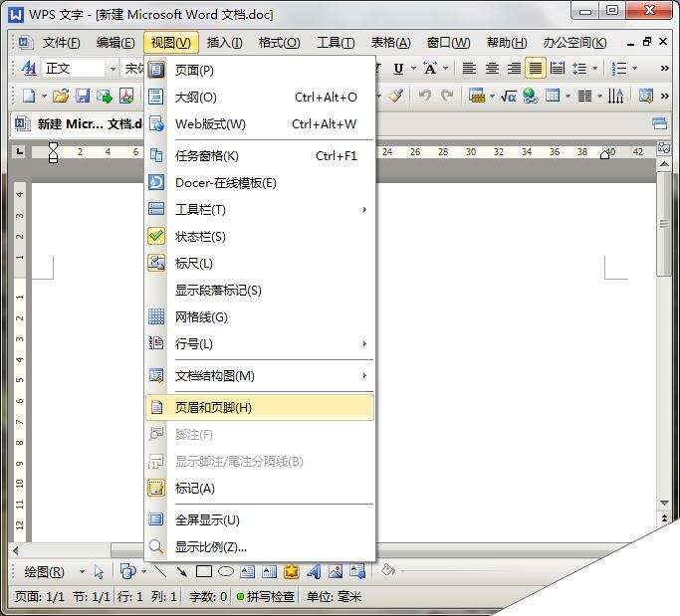Click the Align right icon
Image resolution: width=680 pixels, height=616 pixels.
click(514, 69)
